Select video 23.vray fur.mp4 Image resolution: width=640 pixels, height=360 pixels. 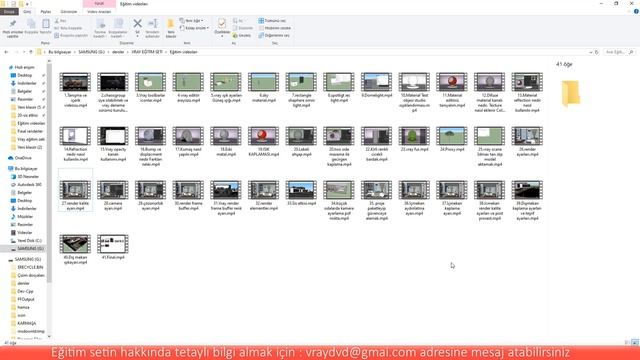(414, 140)
